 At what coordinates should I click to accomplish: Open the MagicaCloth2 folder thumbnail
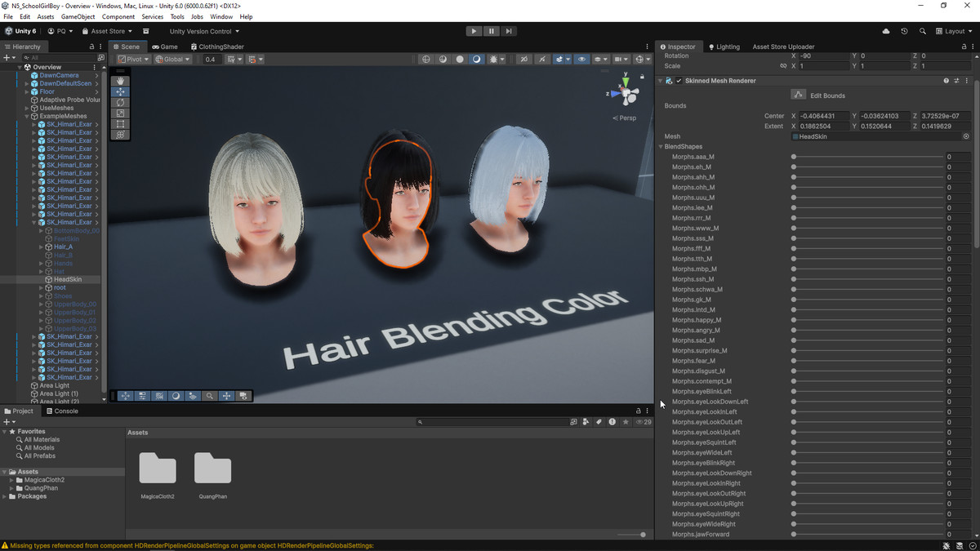158,469
